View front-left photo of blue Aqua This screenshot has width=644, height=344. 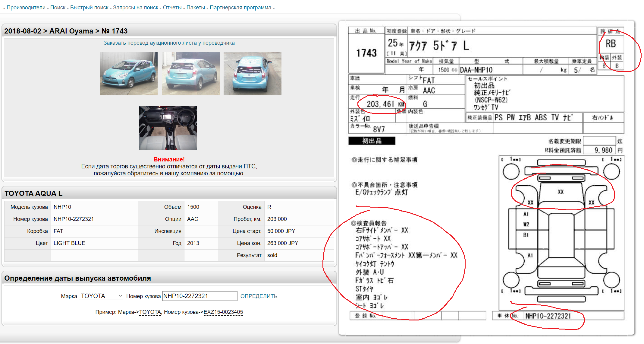click(x=129, y=74)
